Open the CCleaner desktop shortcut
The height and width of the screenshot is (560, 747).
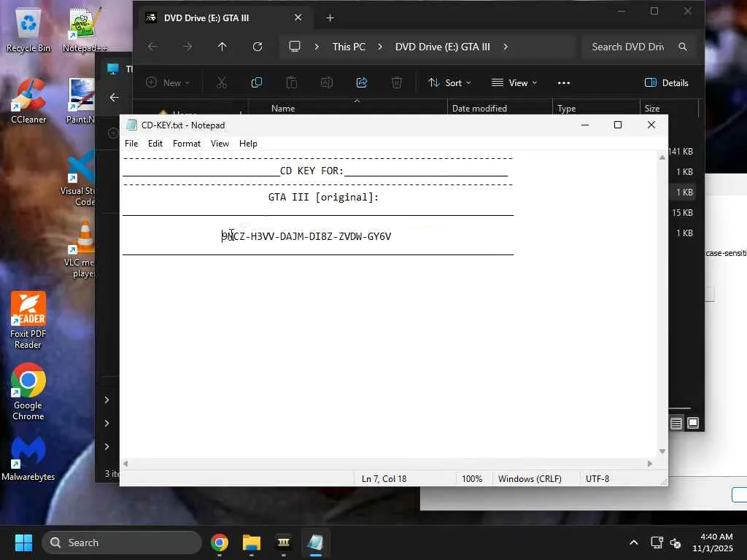coord(28,102)
